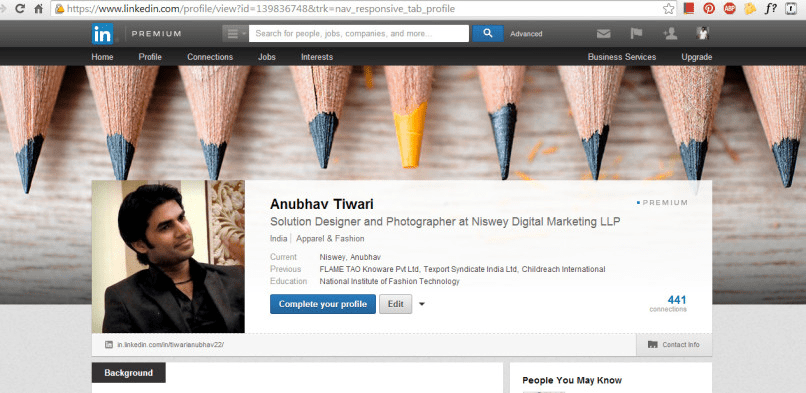Click the PREMIUM label beside the logo
806x393 pixels.
pyautogui.click(x=156, y=34)
